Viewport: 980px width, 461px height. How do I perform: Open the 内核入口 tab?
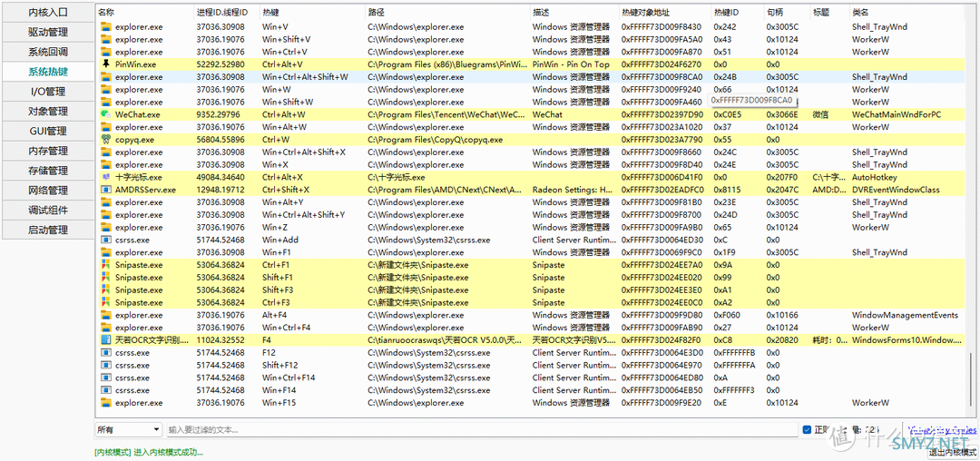[x=48, y=13]
